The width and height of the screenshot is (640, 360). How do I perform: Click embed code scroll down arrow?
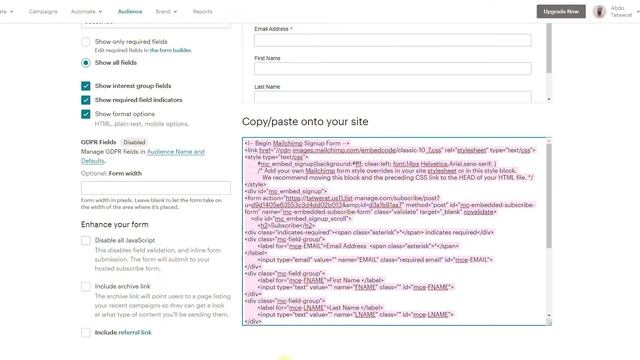coord(549,316)
